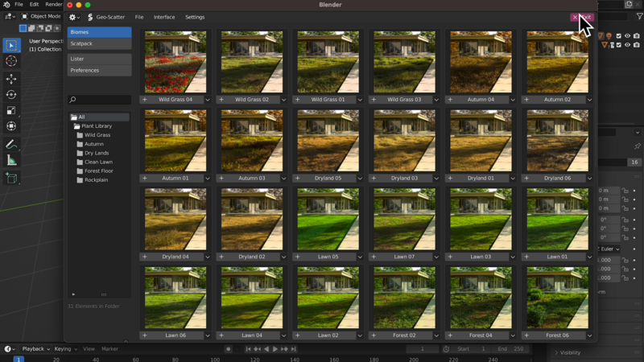The image size is (644, 362).
Task: Play the animation forward
Action: point(275,349)
